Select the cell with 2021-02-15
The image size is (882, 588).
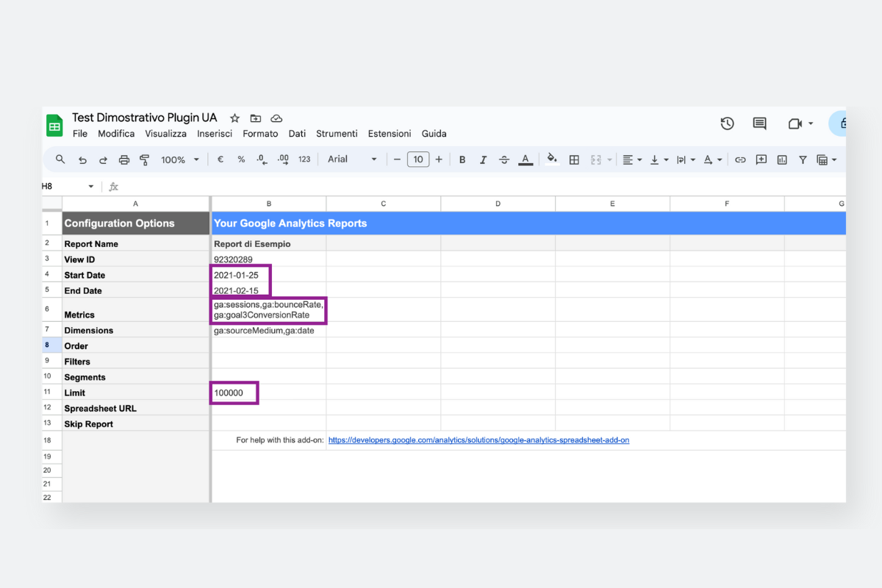pos(269,290)
